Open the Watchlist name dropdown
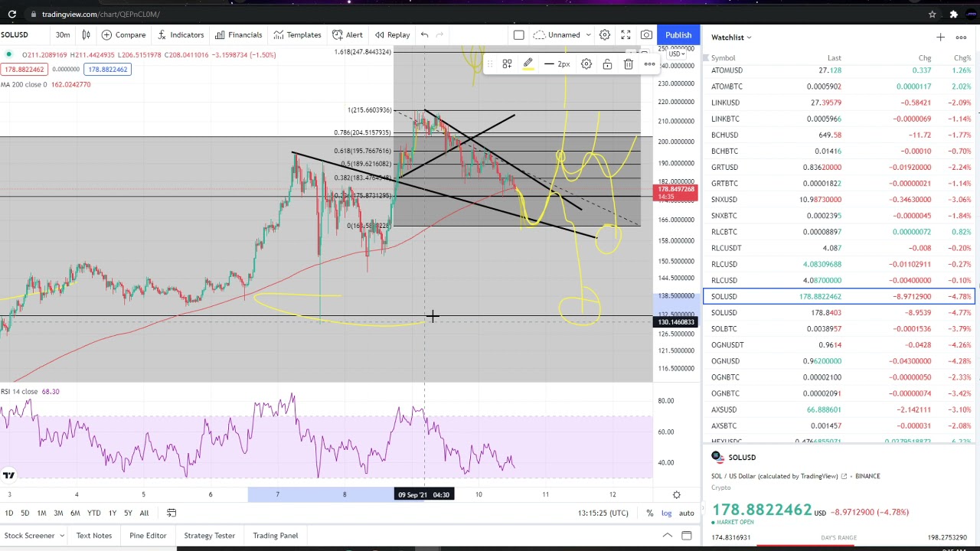Screen dimensions: 980x551 click(x=731, y=37)
